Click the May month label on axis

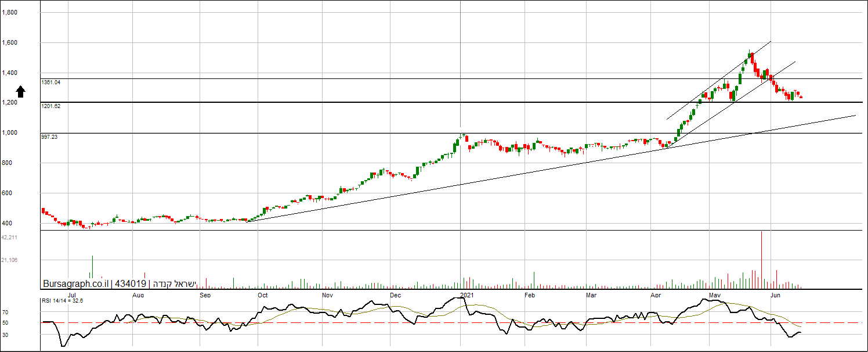[715, 295]
